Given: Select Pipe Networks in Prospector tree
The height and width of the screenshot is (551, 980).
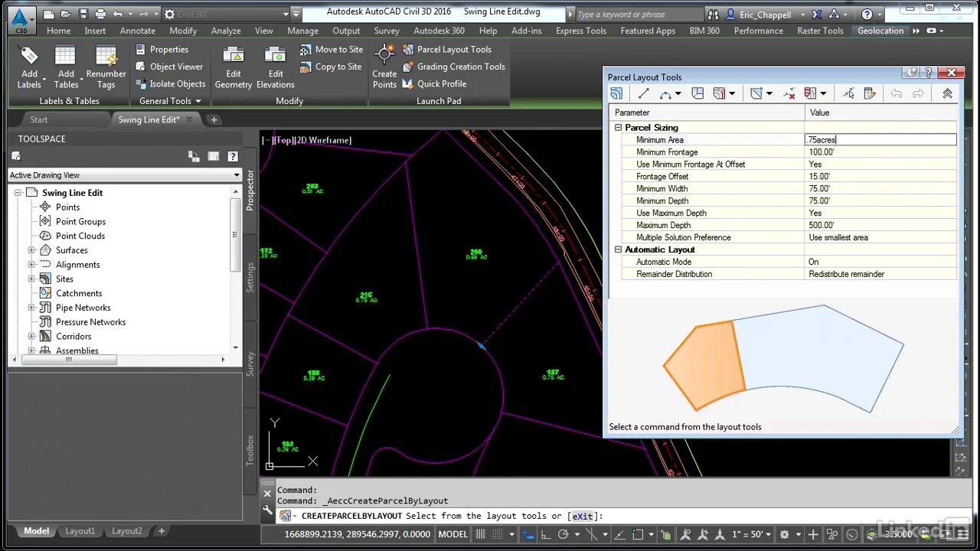Looking at the screenshot, I should click(83, 308).
